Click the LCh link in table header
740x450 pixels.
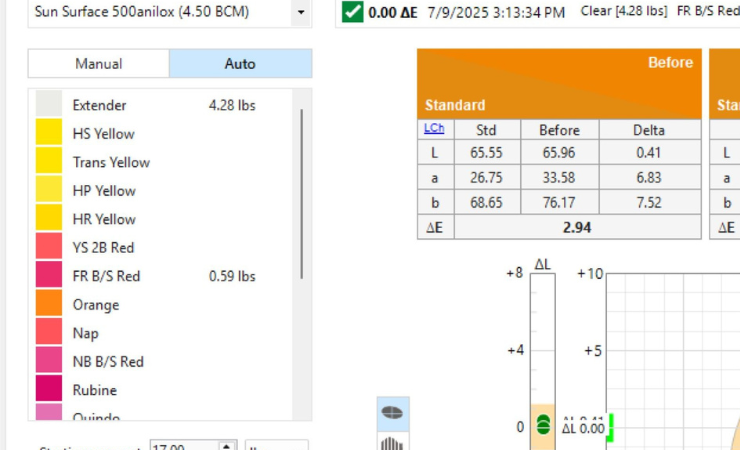[x=434, y=129]
